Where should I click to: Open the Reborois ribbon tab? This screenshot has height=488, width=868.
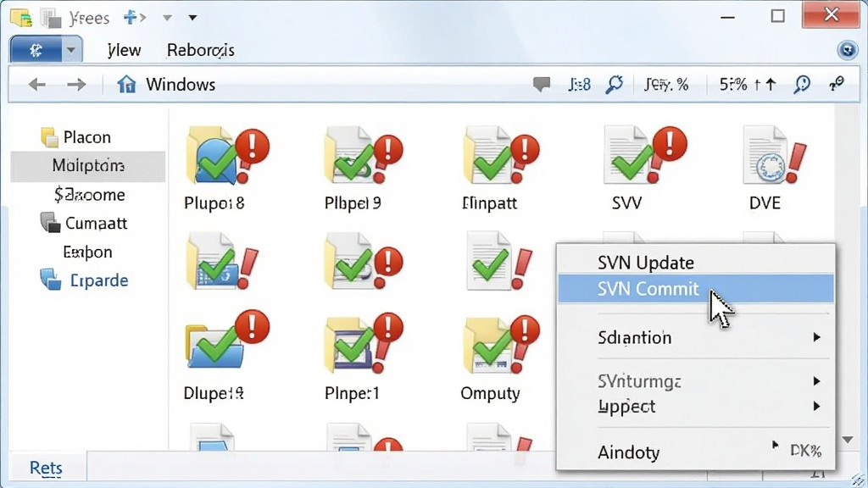click(200, 50)
